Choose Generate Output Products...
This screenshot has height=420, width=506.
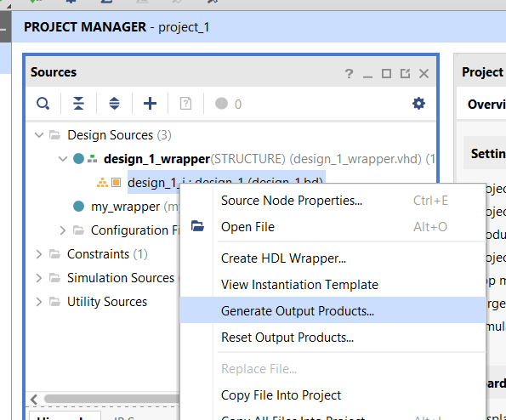pos(333,311)
